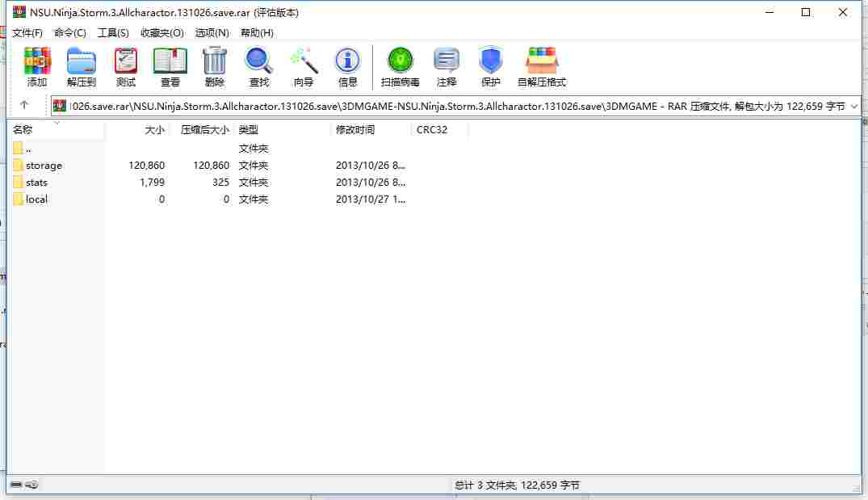Minimize the WinRAR window
Image resolution: width=868 pixels, height=500 pixels.
[769, 12]
